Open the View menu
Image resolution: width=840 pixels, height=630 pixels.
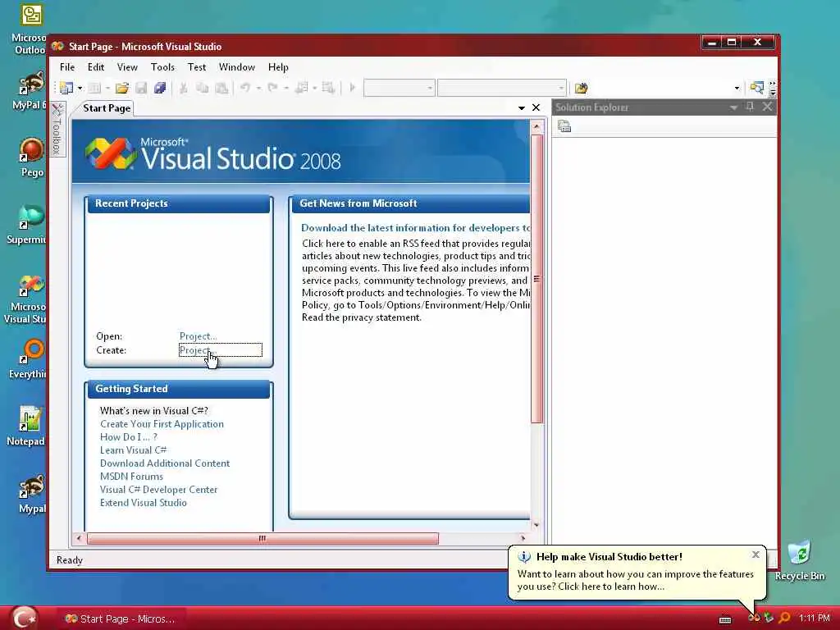pos(127,67)
